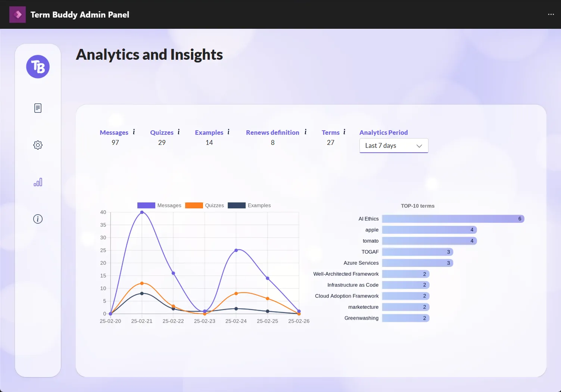Click the Cloud Adoption Framework bar
Viewport: 561px width, 392px height.
tap(406, 296)
